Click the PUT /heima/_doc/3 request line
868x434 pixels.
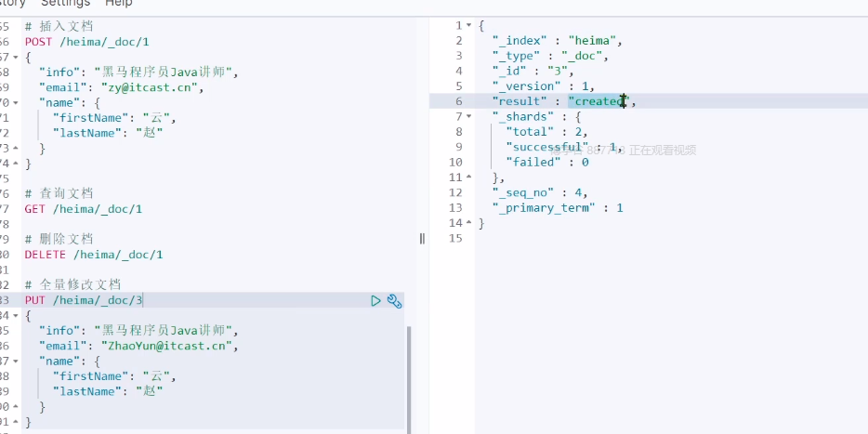tap(83, 300)
